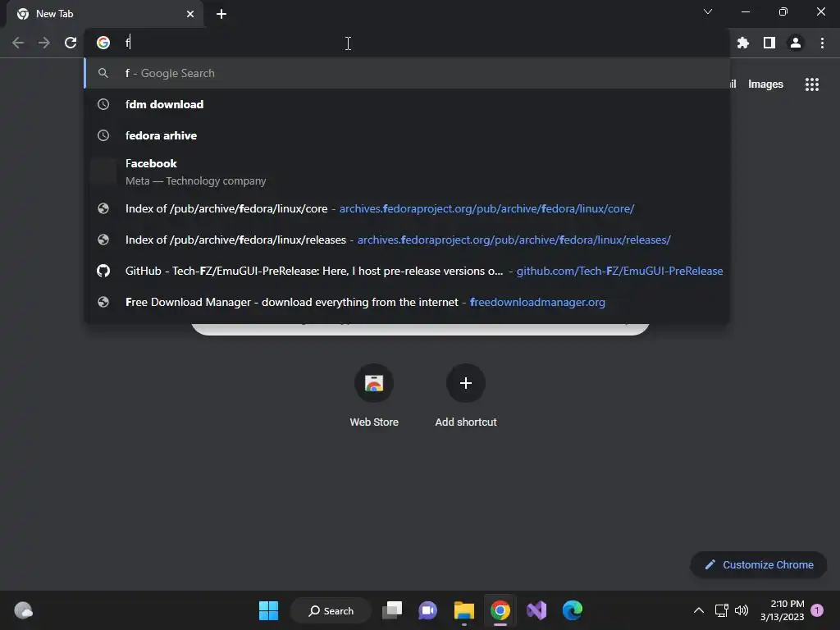
Task: Click the Reload page icon
Action: click(71, 43)
